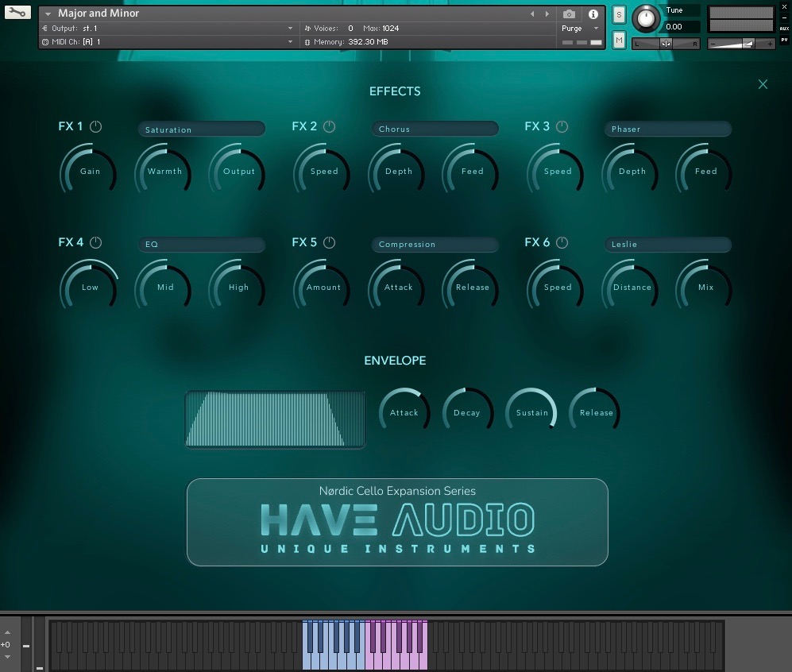Open the Leslie effect menu for FX 6
Image resolution: width=792 pixels, height=672 pixels.
point(667,244)
